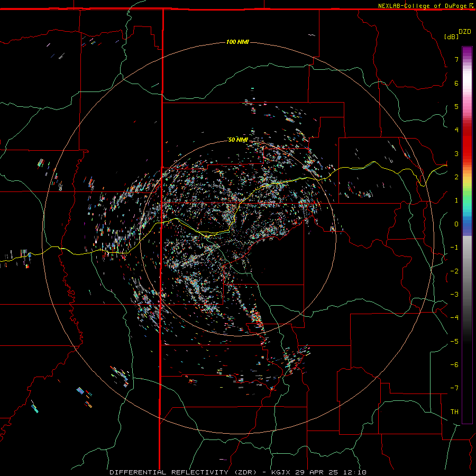The image size is (476, 476).
Task: Click the -3 value on the color scale
Action: pyautogui.click(x=454, y=295)
